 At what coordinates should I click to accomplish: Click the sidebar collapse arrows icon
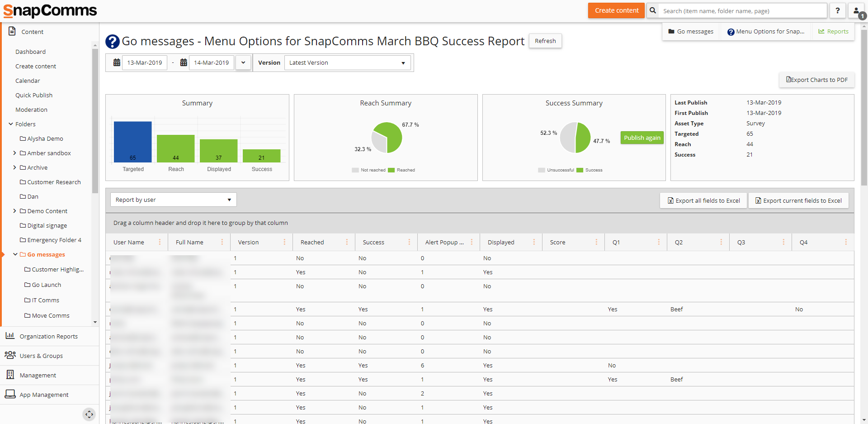pyautogui.click(x=89, y=414)
